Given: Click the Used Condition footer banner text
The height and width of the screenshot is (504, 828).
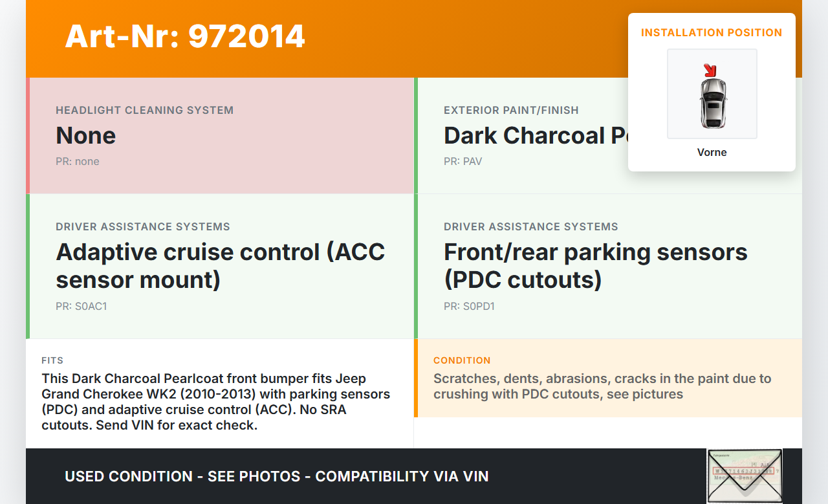Looking at the screenshot, I should click(276, 476).
